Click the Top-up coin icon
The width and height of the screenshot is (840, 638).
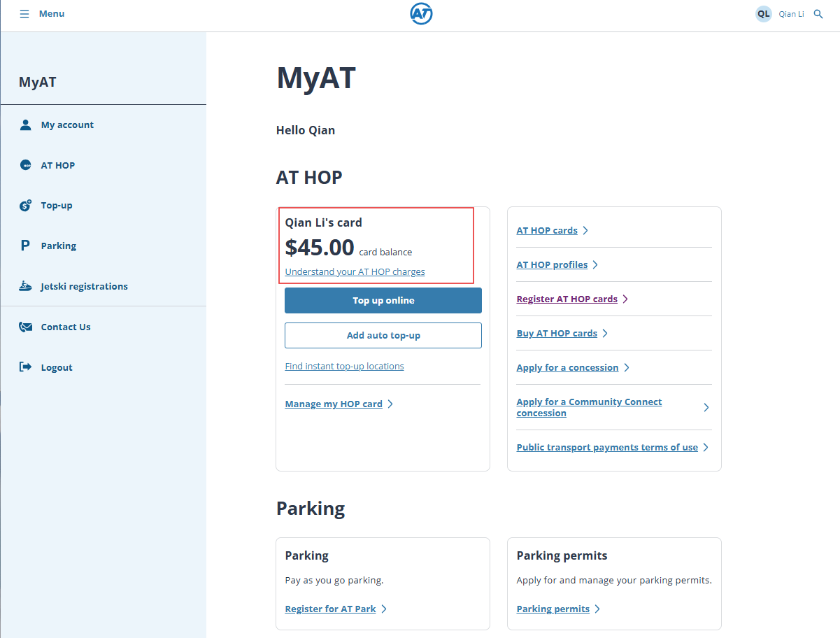26,206
